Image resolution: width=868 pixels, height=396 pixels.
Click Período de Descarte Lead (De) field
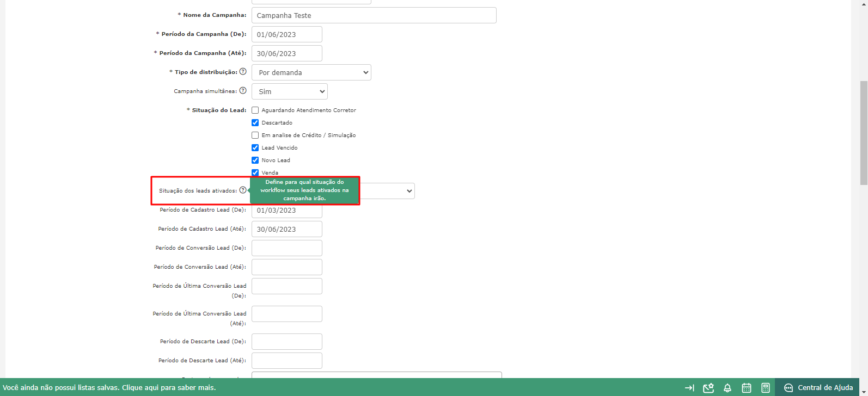pos(287,342)
